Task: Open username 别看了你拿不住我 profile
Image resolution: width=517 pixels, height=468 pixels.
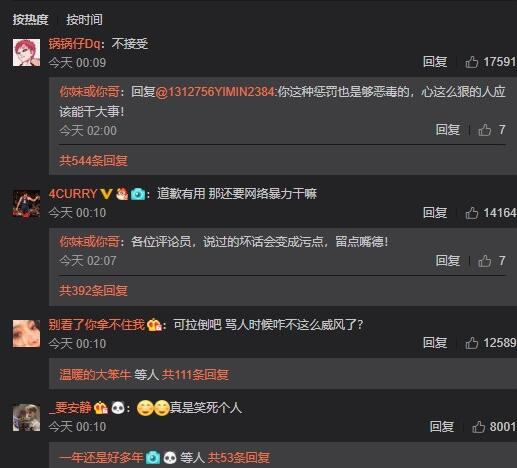Action: pyautogui.click(x=96, y=324)
